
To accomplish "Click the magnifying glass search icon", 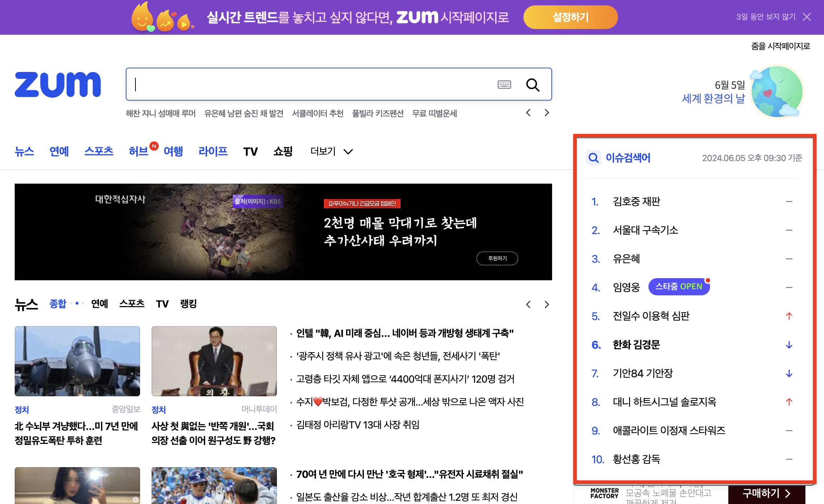I will pos(532,85).
